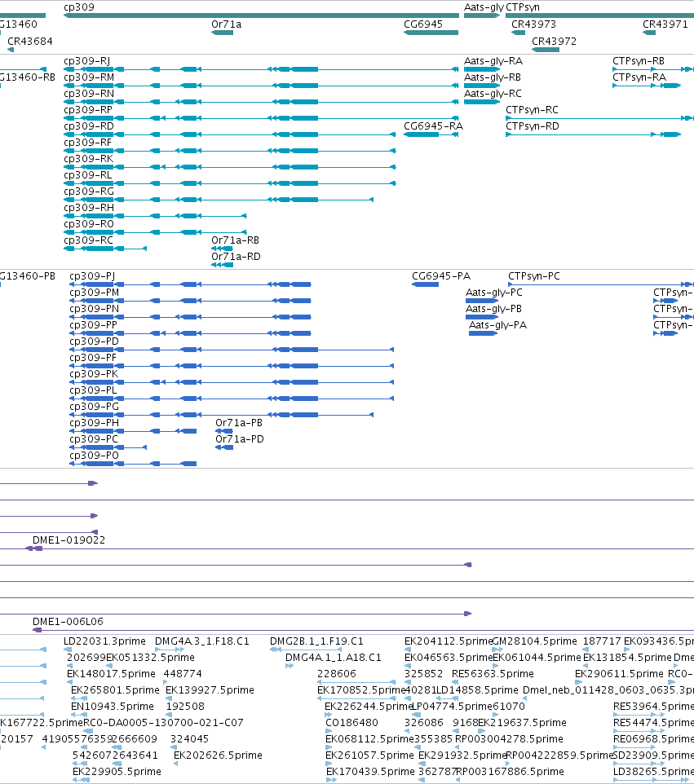Click the CR43684 gene label
This screenshot has height=784, width=694.
pyautogui.click(x=30, y=41)
